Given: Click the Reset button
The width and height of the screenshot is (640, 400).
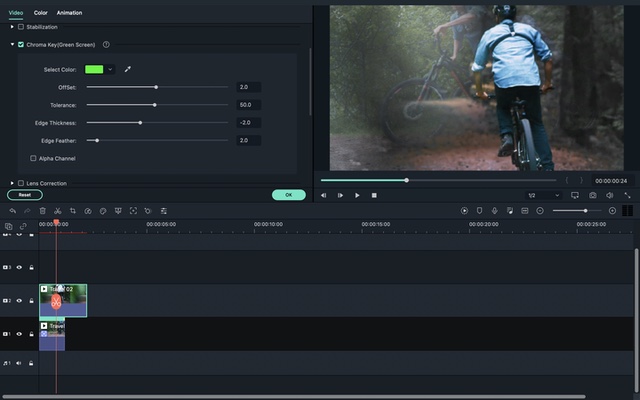Looking at the screenshot, I should point(25,195).
